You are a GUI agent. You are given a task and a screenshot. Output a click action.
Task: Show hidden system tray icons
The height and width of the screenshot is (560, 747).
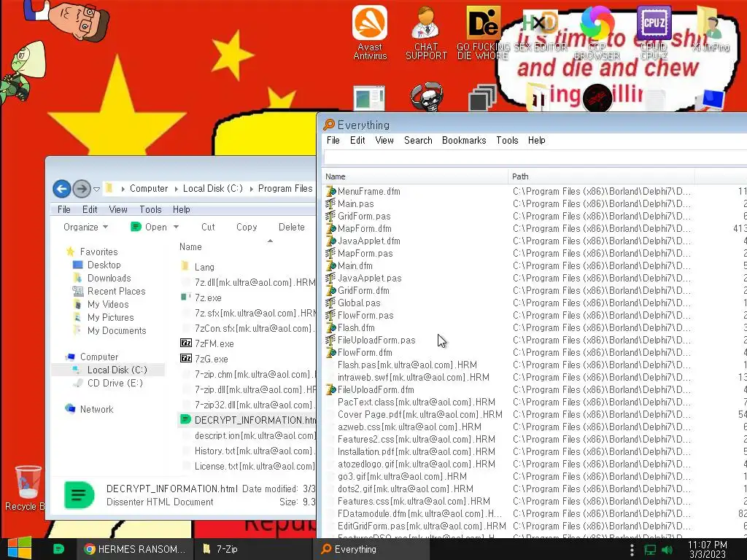632,550
